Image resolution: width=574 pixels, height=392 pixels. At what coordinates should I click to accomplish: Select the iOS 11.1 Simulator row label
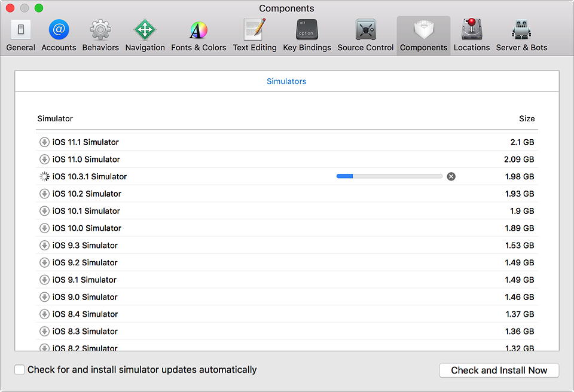coord(86,142)
